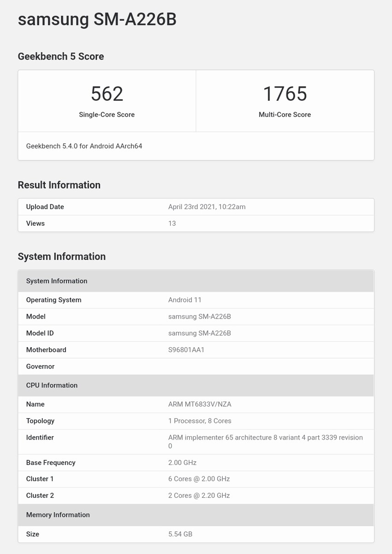The height and width of the screenshot is (554, 392).
Task: Click the bold "System Information" section heading
Action: click(62, 256)
